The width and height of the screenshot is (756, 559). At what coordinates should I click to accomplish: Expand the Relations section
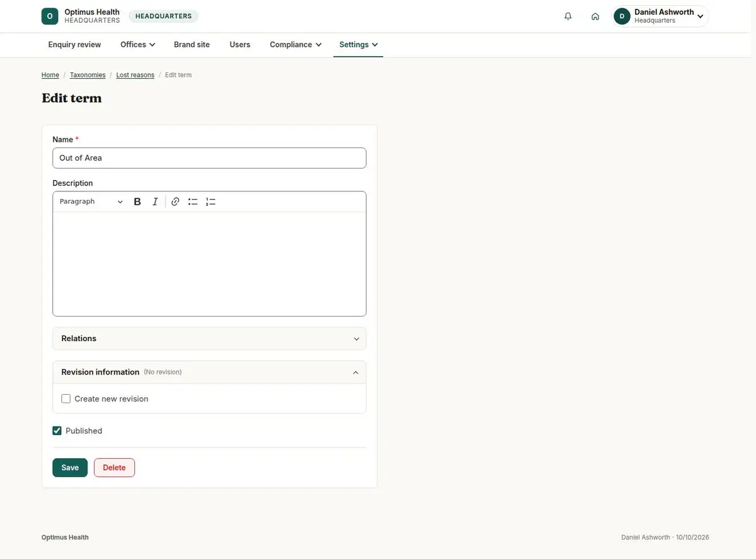209,339
